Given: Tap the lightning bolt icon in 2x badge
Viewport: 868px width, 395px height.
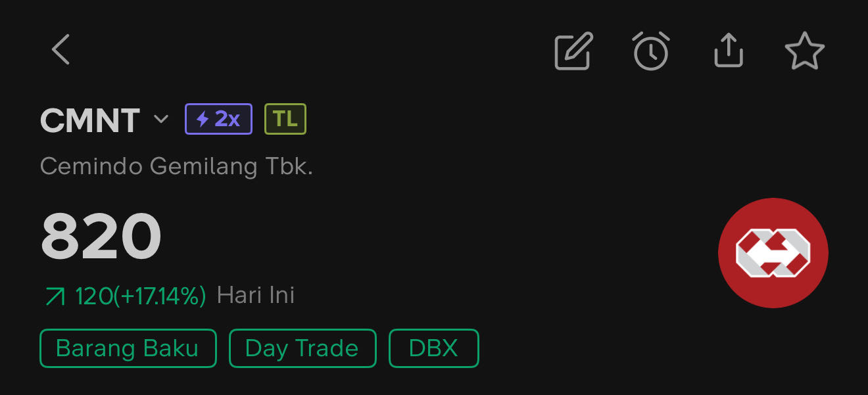Looking at the screenshot, I should pyautogui.click(x=203, y=120).
